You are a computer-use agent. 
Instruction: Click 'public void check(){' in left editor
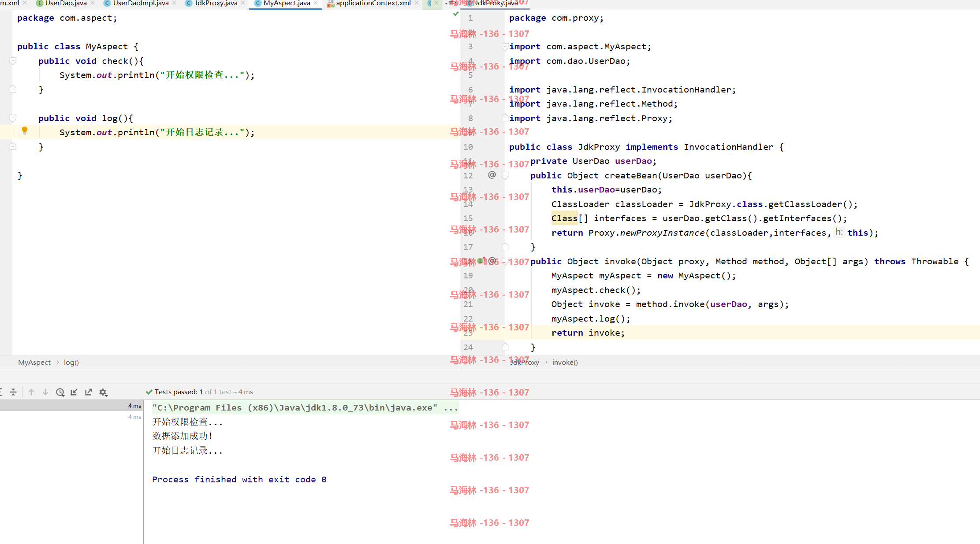click(91, 61)
